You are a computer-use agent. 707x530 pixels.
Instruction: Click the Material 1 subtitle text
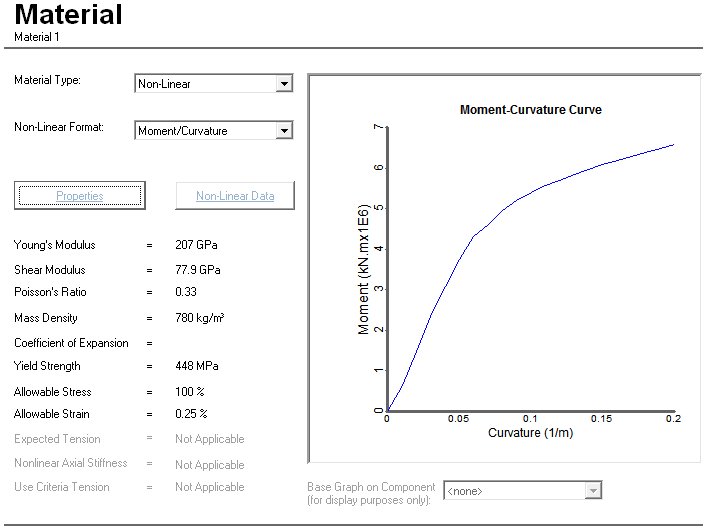click(x=36, y=37)
